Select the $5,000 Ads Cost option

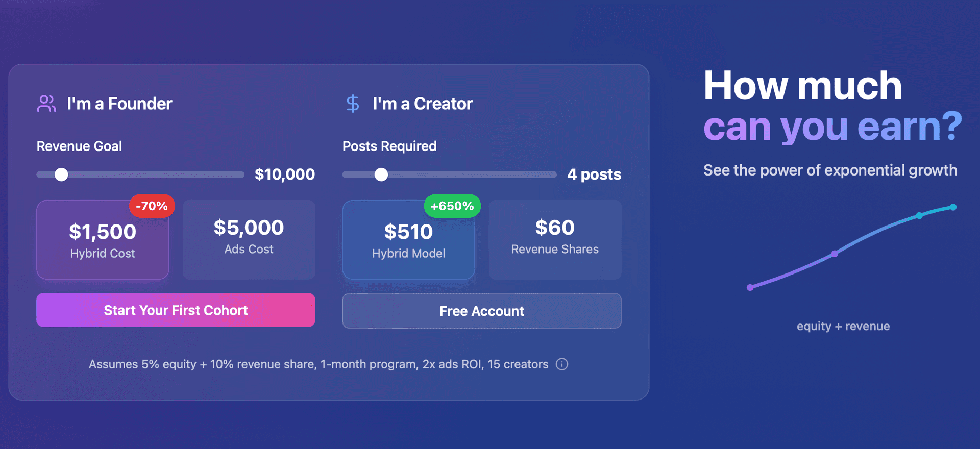(249, 240)
